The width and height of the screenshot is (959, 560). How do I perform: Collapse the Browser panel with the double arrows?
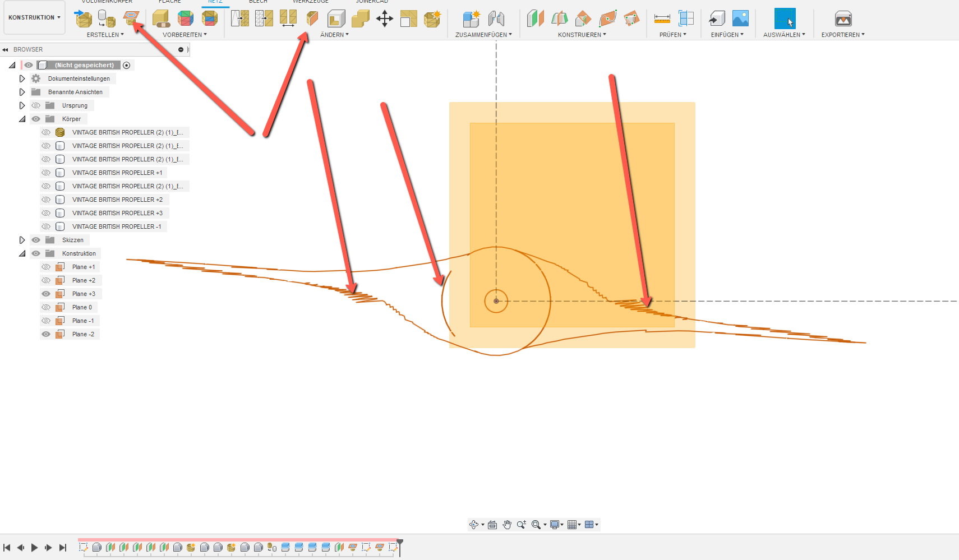(x=6, y=49)
